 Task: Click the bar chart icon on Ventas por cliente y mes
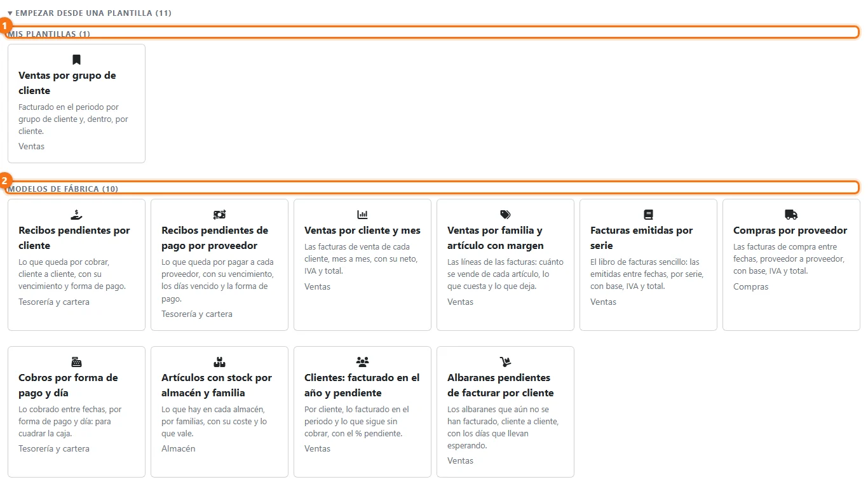(x=362, y=215)
